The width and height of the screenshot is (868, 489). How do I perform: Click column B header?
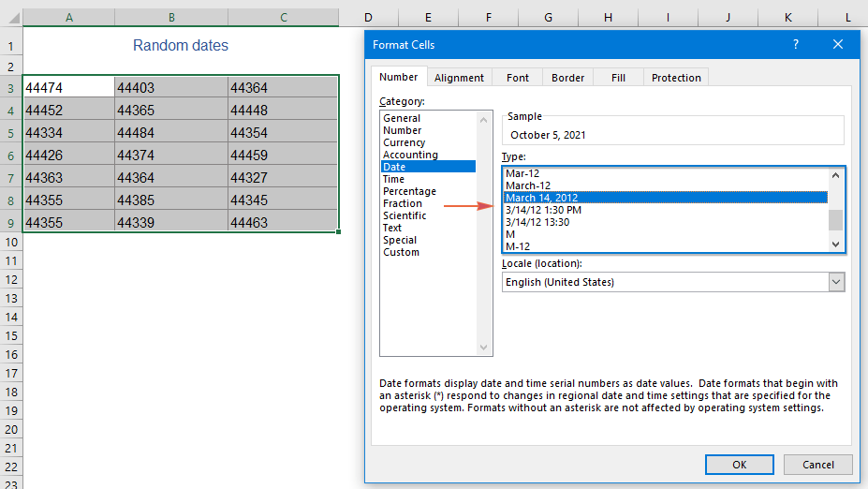(171, 18)
